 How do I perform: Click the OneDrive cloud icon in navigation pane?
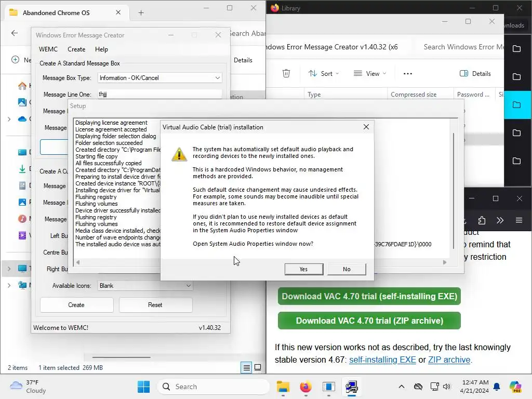point(22,119)
